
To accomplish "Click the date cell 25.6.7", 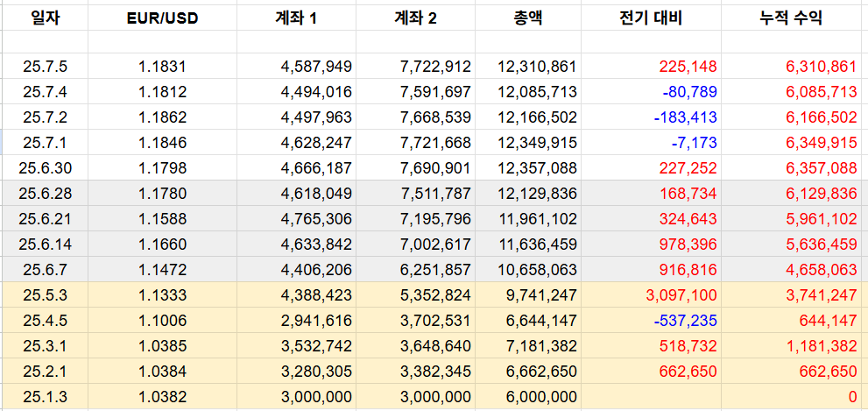I will click(45, 270).
